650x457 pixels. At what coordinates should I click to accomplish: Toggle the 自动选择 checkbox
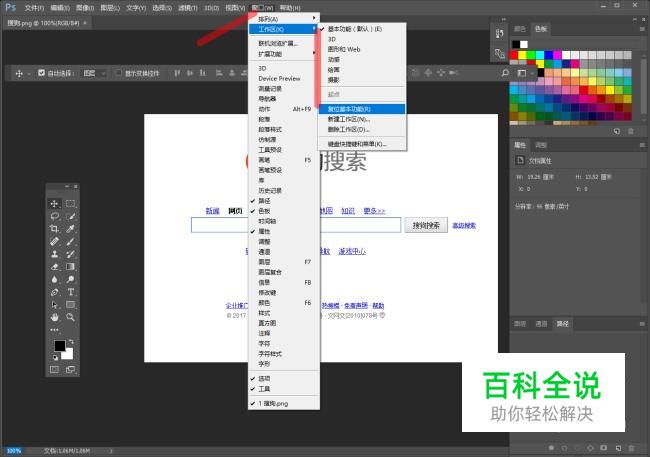click(x=41, y=73)
